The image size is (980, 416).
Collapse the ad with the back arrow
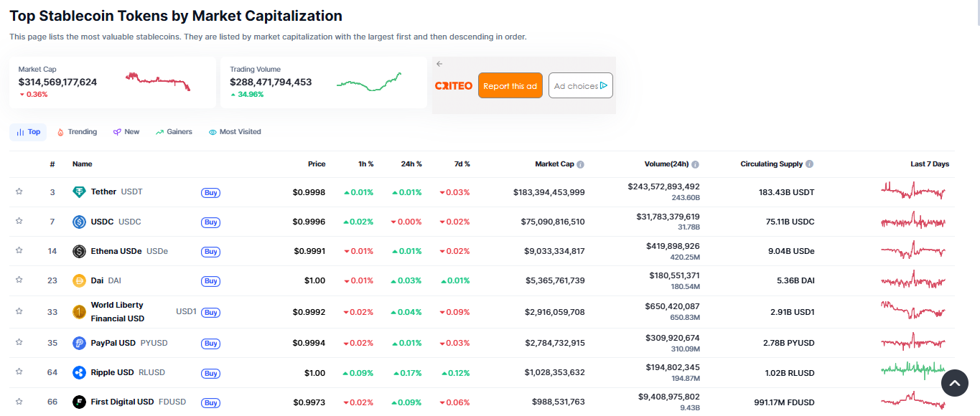[x=439, y=64]
